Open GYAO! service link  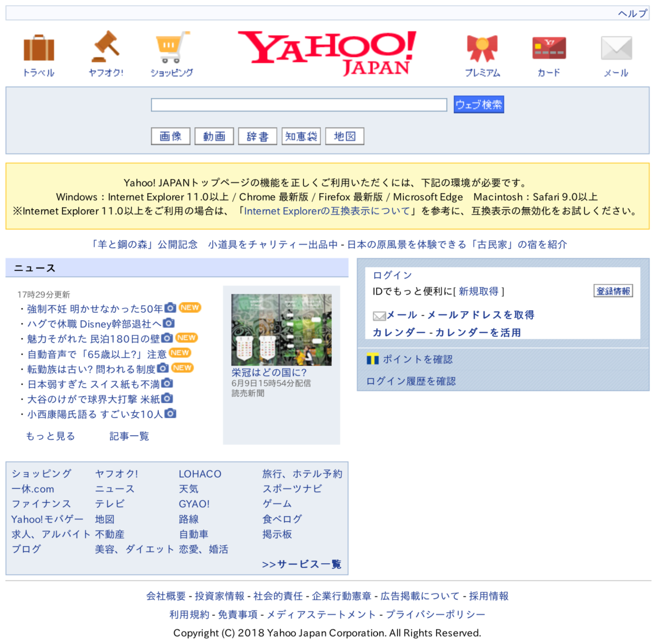194,504
